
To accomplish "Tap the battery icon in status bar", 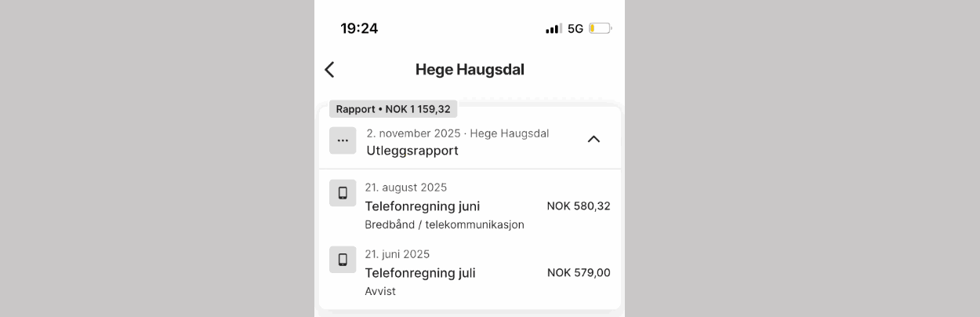I will 600,29.
